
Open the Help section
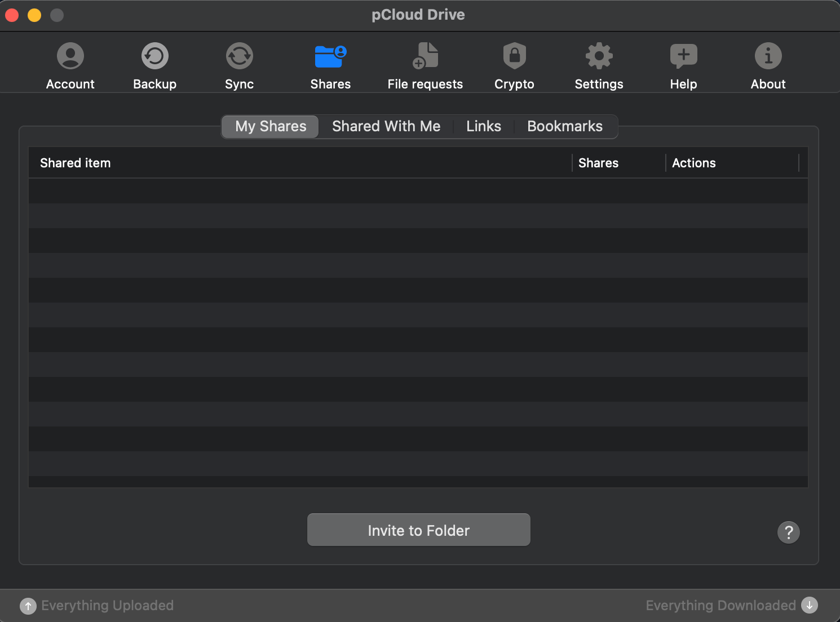683,66
